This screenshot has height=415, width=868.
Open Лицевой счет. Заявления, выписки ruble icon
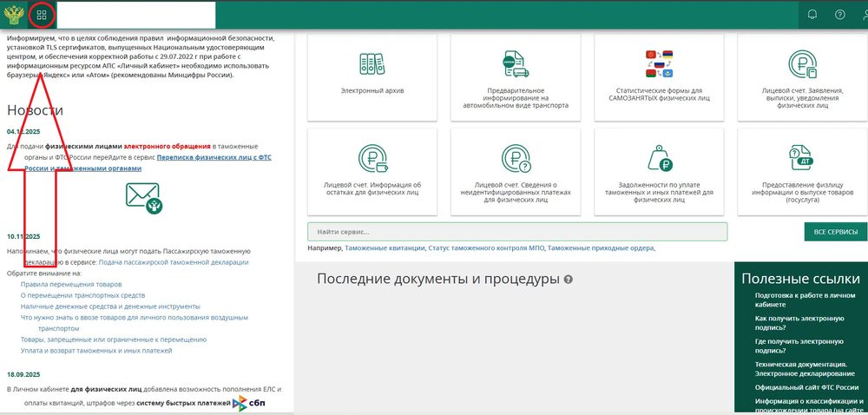(x=802, y=64)
